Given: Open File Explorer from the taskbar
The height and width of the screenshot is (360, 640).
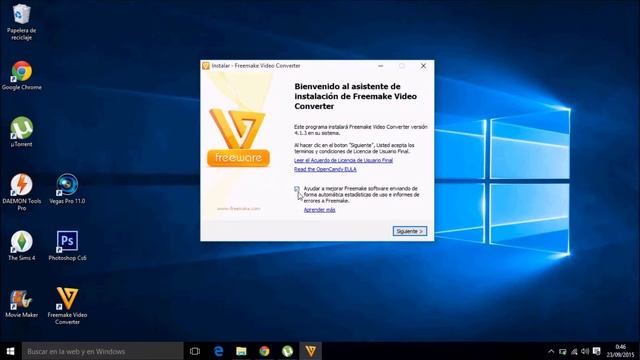Looking at the screenshot, I should 241,351.
